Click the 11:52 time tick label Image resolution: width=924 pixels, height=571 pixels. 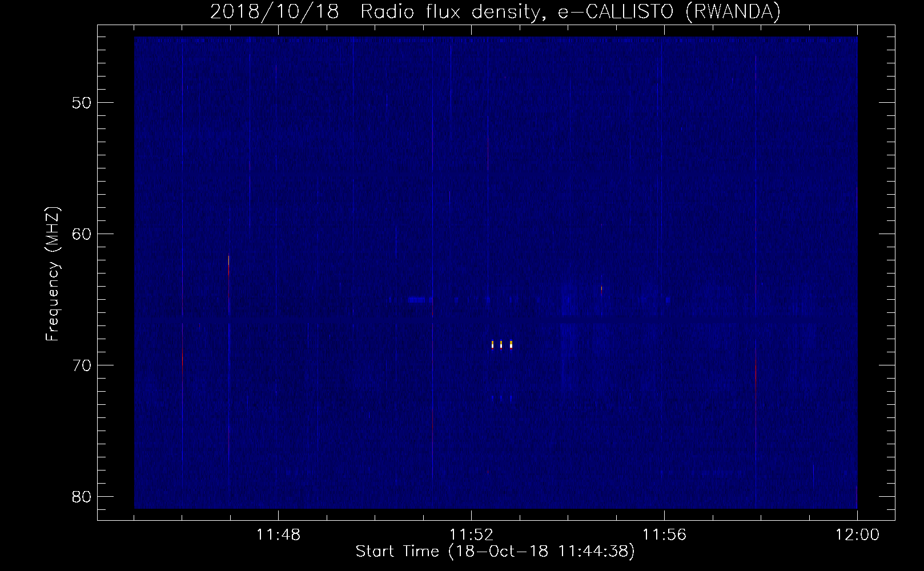[x=471, y=535]
